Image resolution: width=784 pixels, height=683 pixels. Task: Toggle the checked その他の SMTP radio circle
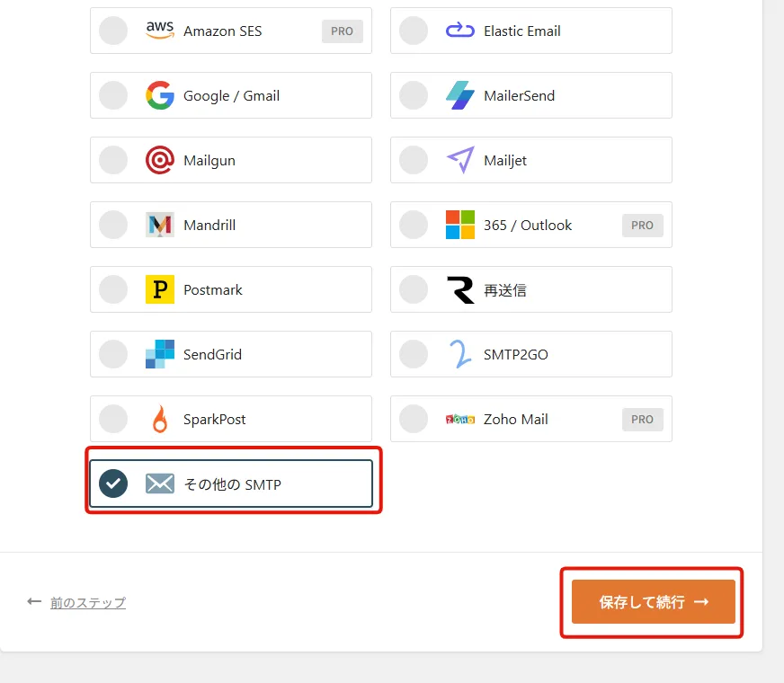pyautogui.click(x=113, y=483)
